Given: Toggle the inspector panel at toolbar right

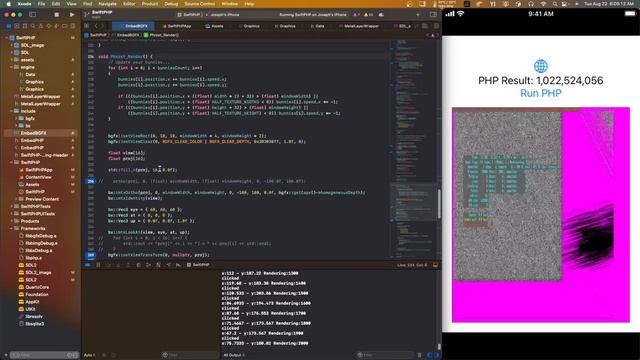Looking at the screenshot, I should (x=433, y=15).
